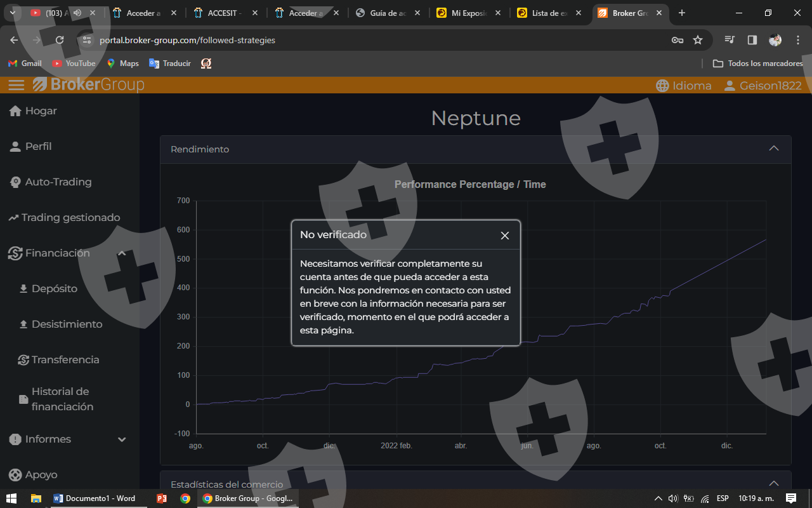Open Documento1 Word from the taskbar
Image resolution: width=812 pixels, height=508 pixels.
coord(95,498)
